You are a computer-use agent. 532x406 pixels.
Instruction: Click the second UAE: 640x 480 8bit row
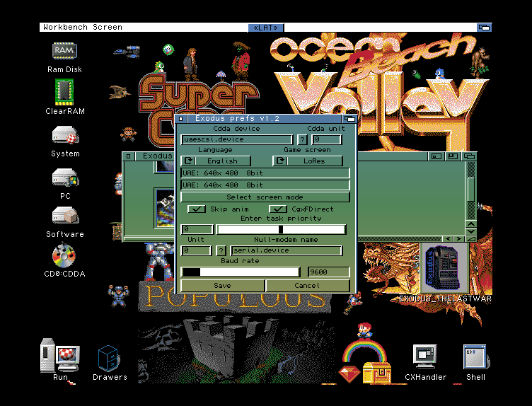pyautogui.click(x=265, y=185)
